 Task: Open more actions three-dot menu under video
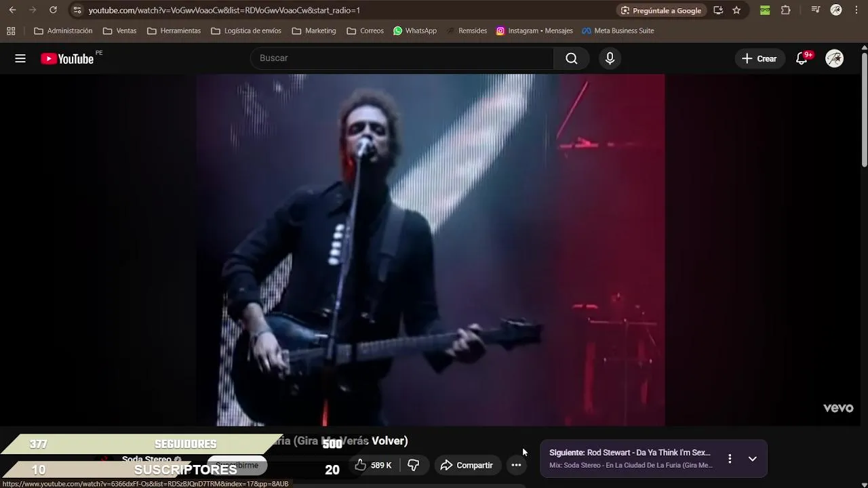pos(516,465)
